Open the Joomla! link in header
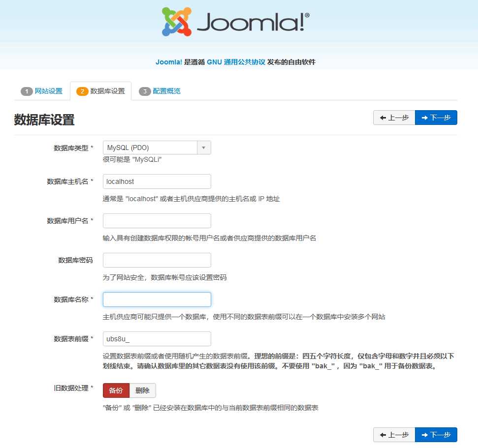478x448 pixels. pyautogui.click(x=168, y=62)
